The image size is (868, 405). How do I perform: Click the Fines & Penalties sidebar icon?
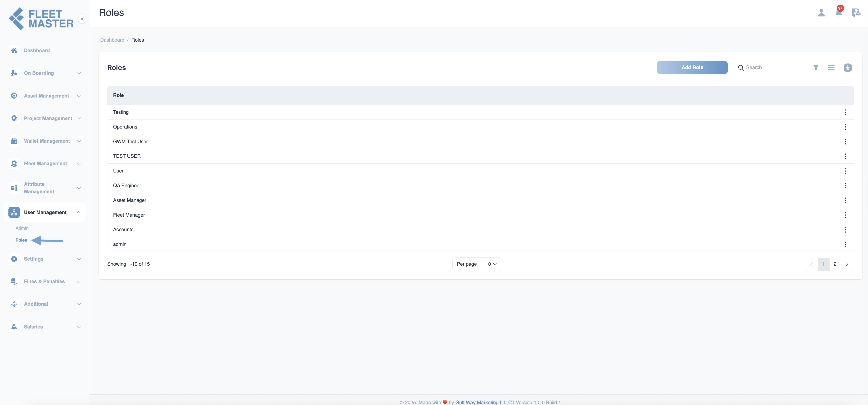(14, 282)
